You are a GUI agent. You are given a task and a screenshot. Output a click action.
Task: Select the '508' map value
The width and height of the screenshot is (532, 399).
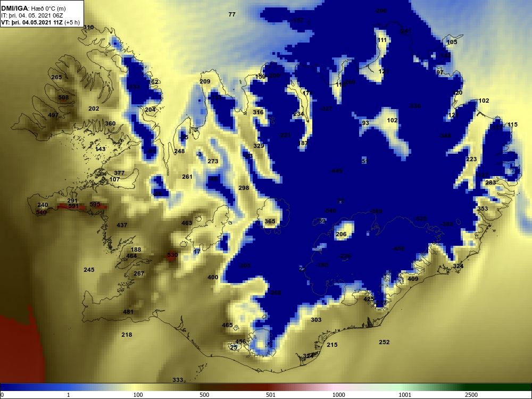pyautogui.click(x=63, y=97)
